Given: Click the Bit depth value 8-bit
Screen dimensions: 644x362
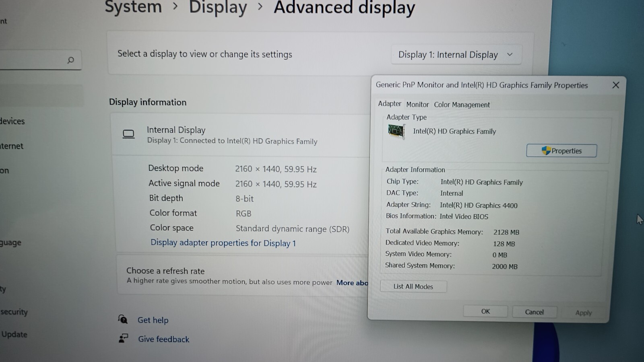Looking at the screenshot, I should coord(244,199).
